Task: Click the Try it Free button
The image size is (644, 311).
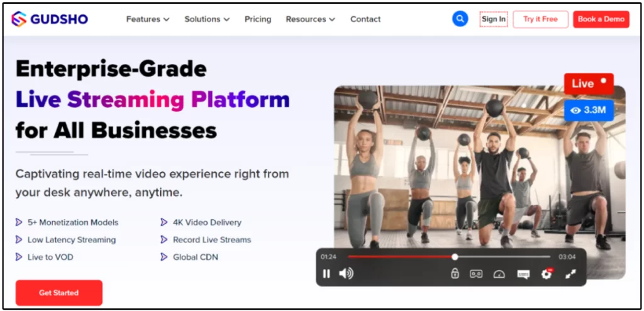Action: [540, 19]
